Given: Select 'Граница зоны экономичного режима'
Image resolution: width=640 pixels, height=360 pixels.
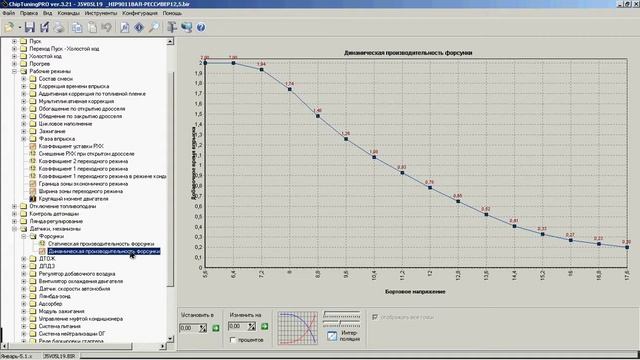Looking at the screenshot, I should (83, 184).
